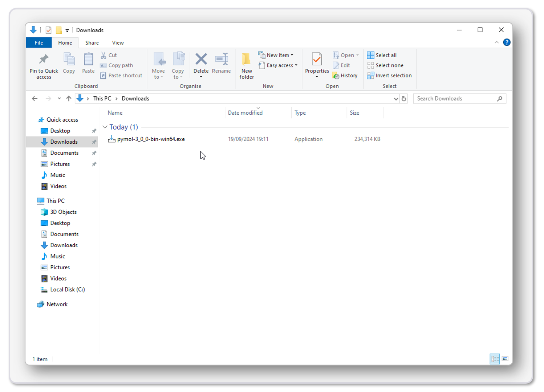Viewport: 544px width, 392px height.
Task: Open the Delete dropdown arrow
Action: pyautogui.click(x=201, y=77)
